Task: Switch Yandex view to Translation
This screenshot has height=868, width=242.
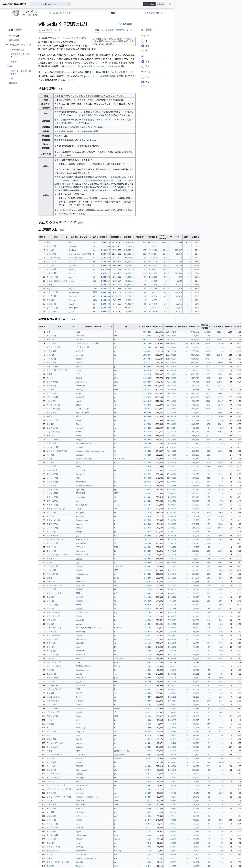Action: [149, 4]
